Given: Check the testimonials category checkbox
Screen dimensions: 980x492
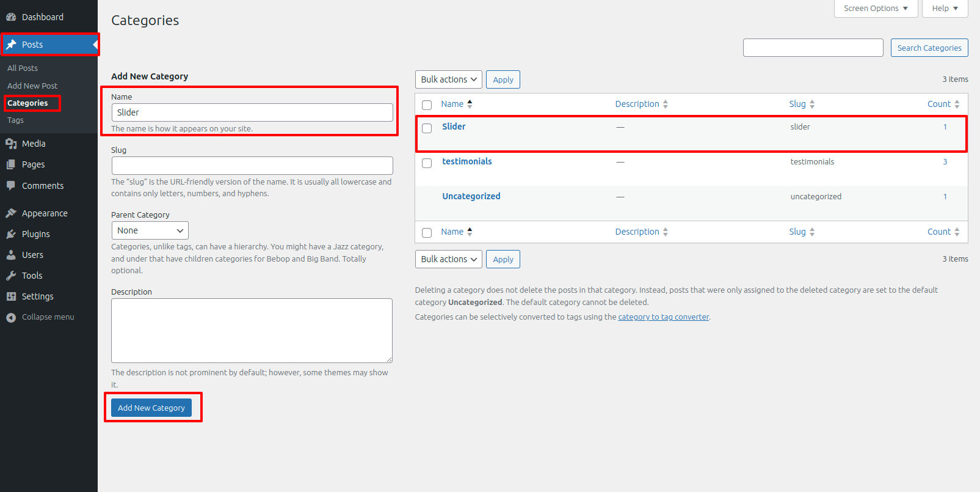Looking at the screenshot, I should [427, 163].
